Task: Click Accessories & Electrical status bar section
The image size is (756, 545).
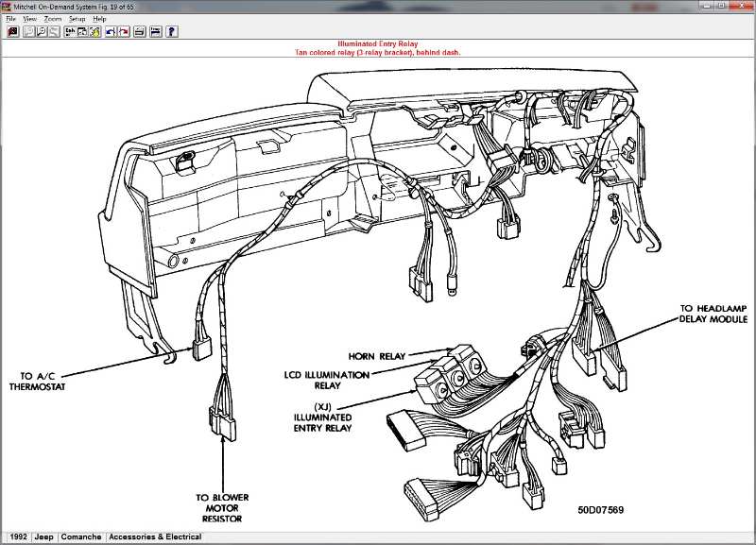Action: pos(155,537)
